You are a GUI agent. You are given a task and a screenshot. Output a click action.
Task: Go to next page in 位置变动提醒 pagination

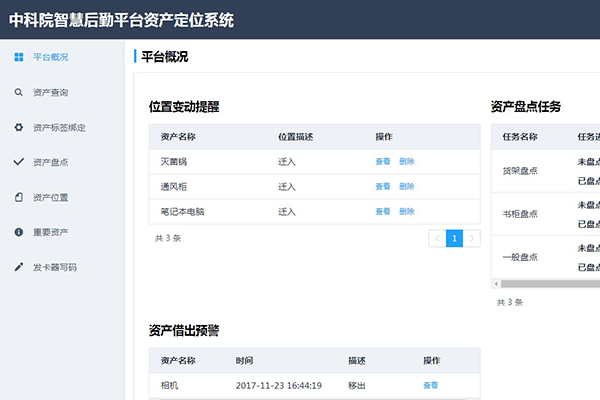[472, 238]
